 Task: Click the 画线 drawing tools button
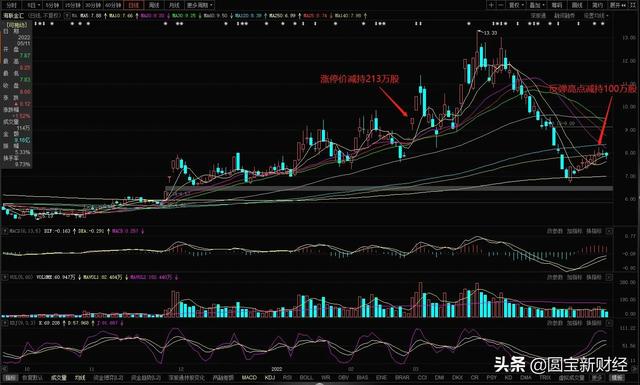(x=577, y=5)
